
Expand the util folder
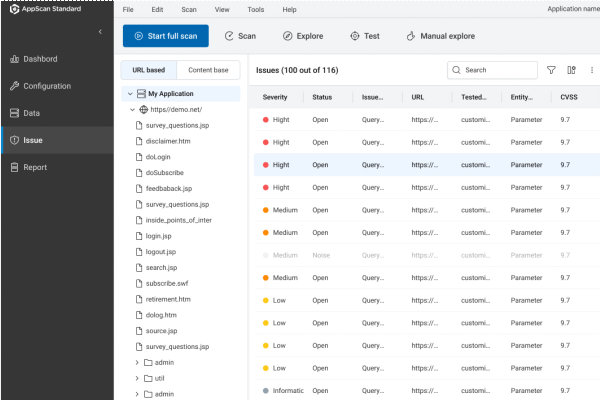(x=136, y=379)
